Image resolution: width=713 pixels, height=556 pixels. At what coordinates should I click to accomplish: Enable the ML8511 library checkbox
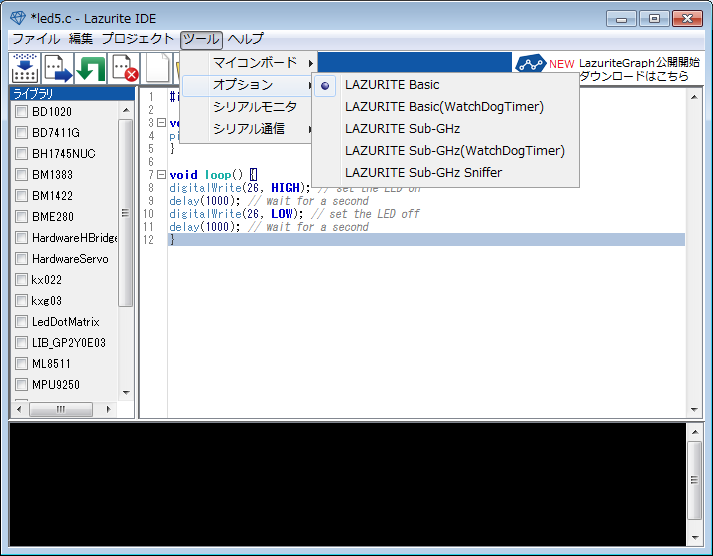click(21, 364)
